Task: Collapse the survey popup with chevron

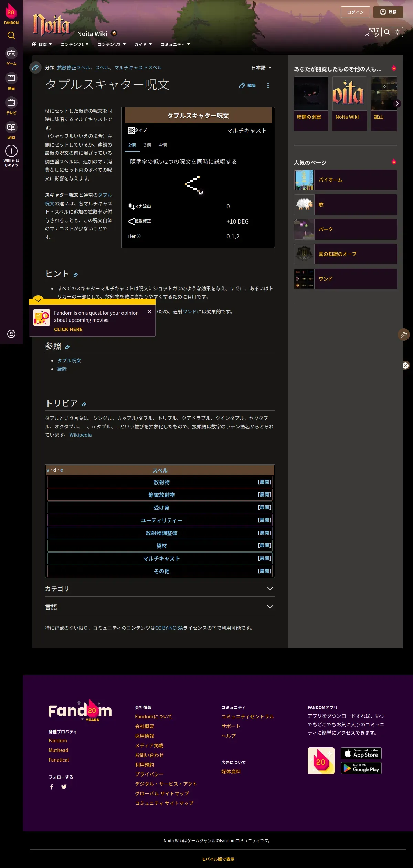Action: click(38, 300)
